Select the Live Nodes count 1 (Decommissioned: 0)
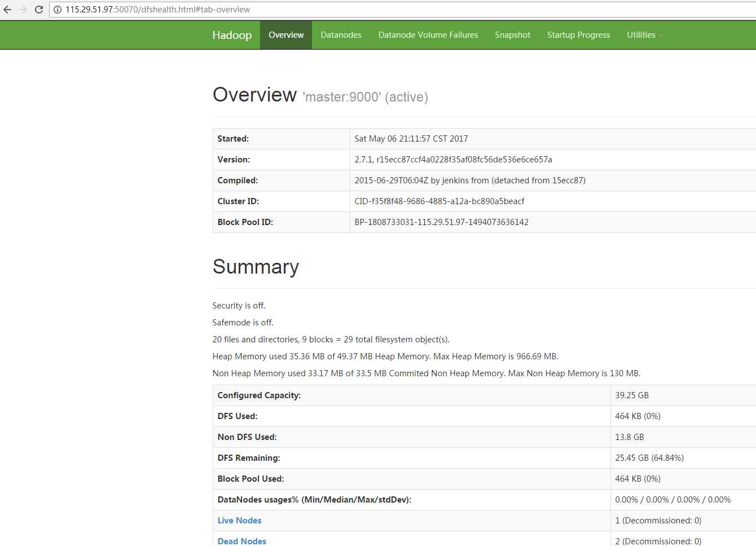The width and height of the screenshot is (756, 546). click(658, 521)
